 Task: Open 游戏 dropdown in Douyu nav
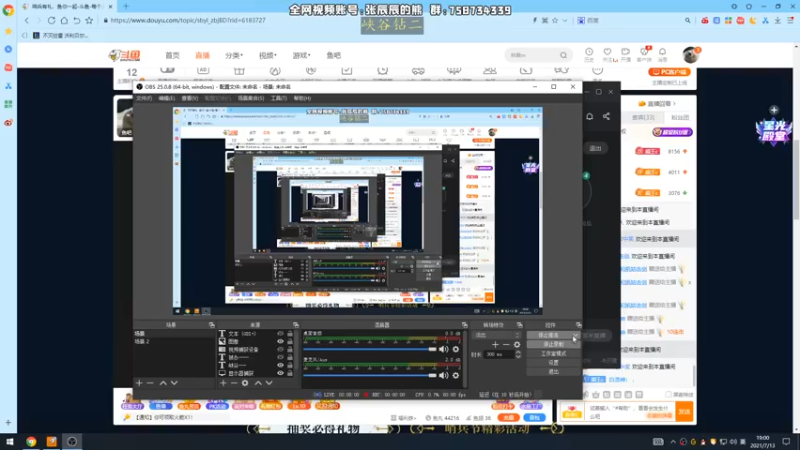301,55
